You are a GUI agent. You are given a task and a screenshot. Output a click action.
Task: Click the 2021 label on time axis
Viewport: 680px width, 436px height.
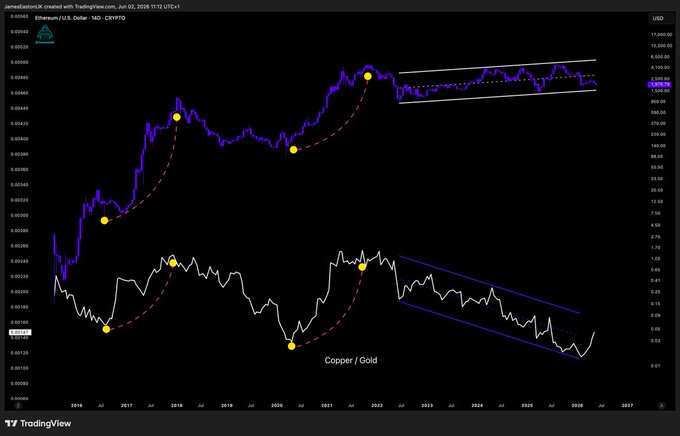coord(327,406)
